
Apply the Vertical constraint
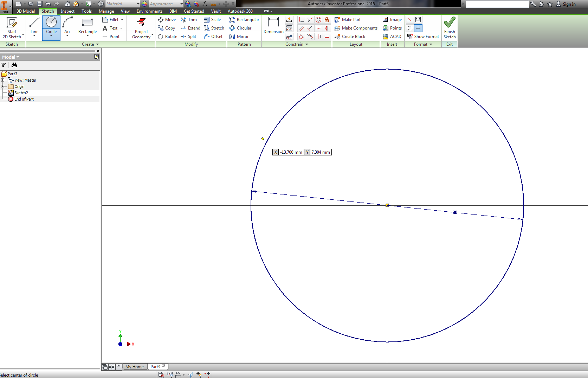click(327, 28)
